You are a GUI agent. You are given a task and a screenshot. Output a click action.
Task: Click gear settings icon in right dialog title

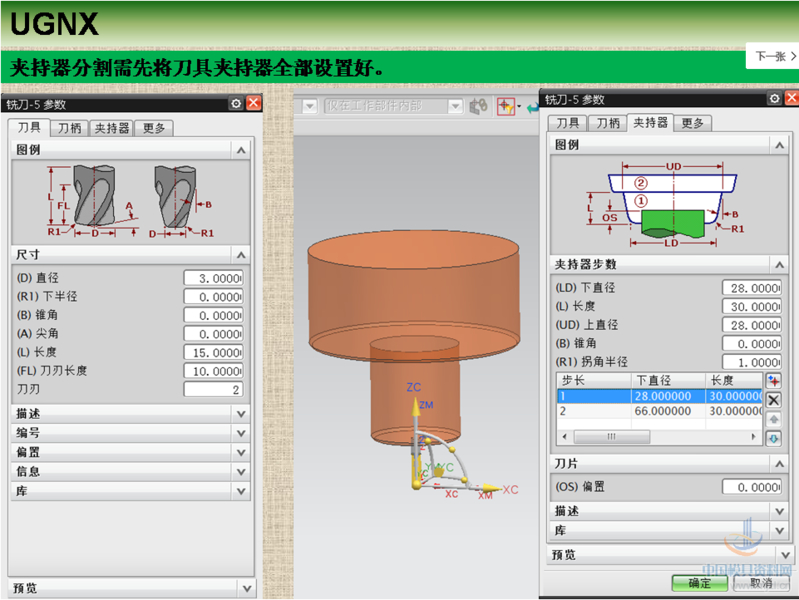click(775, 98)
